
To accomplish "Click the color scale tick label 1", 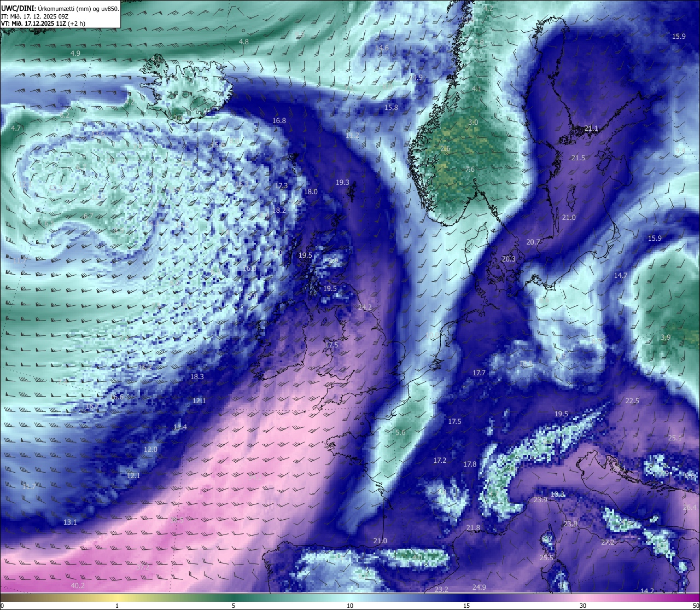I will pyautogui.click(x=117, y=606).
